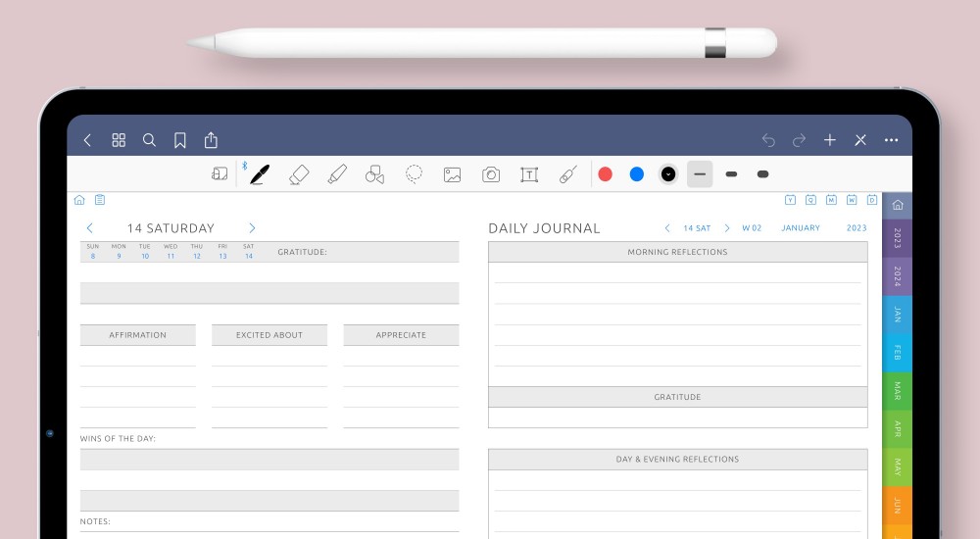Redo the last action
The width and height of the screenshot is (980, 539).
click(x=799, y=140)
